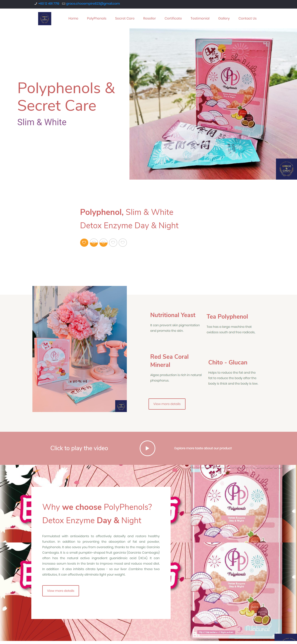
Task: Click the third half-filled heart icon
Action: [x=103, y=243]
